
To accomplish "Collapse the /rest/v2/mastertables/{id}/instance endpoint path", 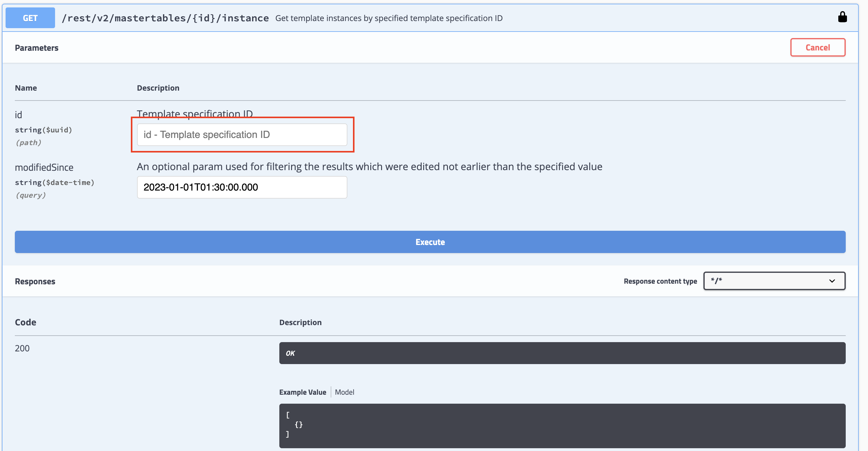I will (165, 18).
